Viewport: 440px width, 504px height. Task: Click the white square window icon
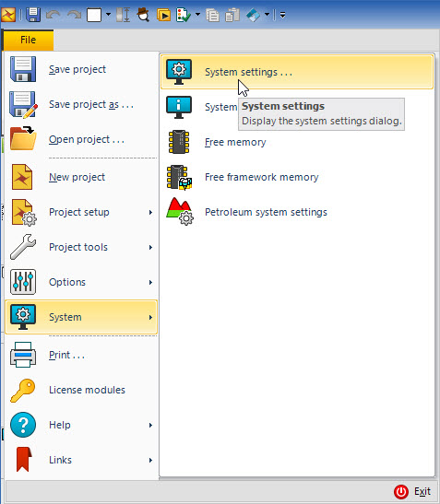coord(94,15)
